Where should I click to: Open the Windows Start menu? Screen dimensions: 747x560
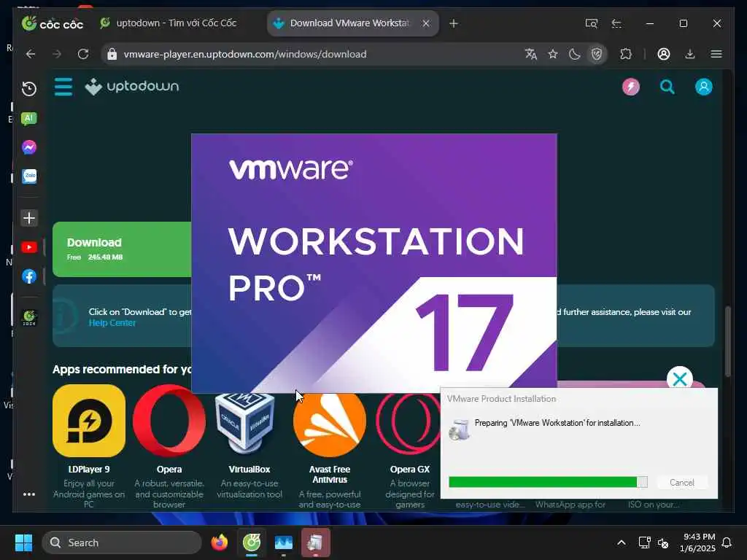pos(23,542)
